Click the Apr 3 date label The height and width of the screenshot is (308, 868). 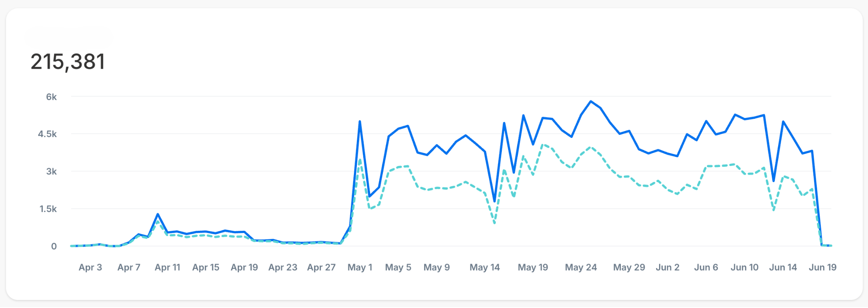coord(90,268)
